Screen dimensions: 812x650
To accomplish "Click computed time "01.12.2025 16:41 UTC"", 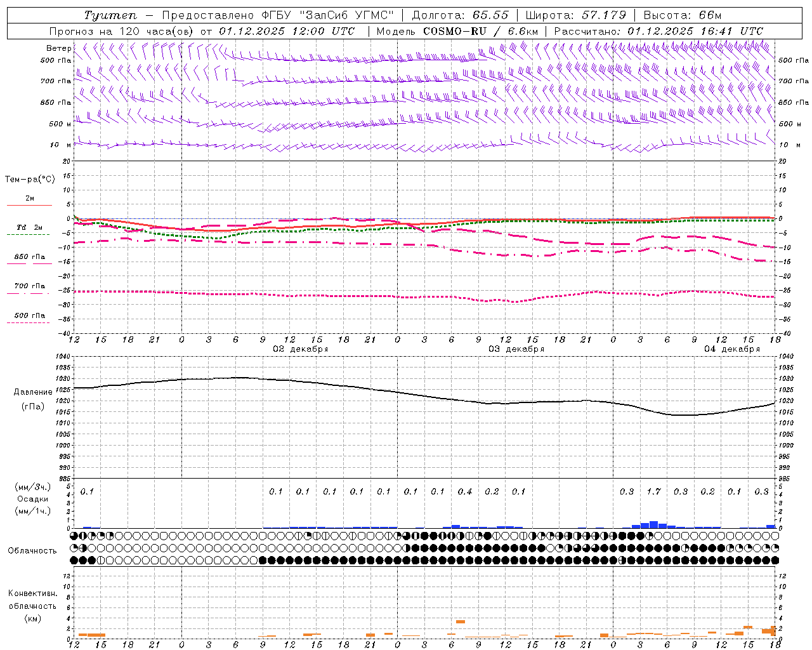I will 695,31.
